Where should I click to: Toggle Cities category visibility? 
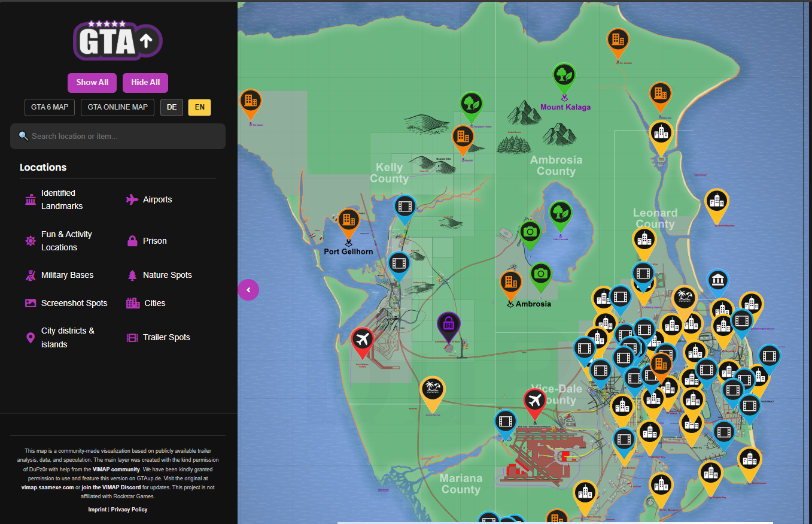(145, 303)
